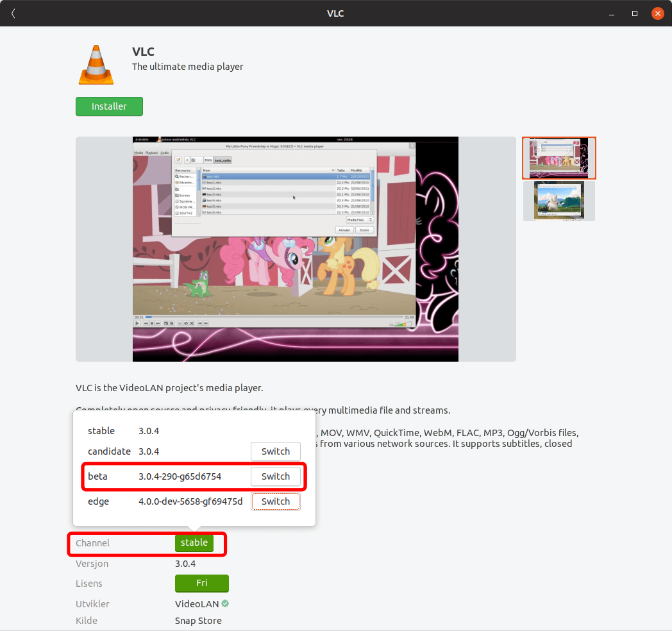Click the Versjon value 3.0.4
The width and height of the screenshot is (672, 631).
click(x=185, y=564)
